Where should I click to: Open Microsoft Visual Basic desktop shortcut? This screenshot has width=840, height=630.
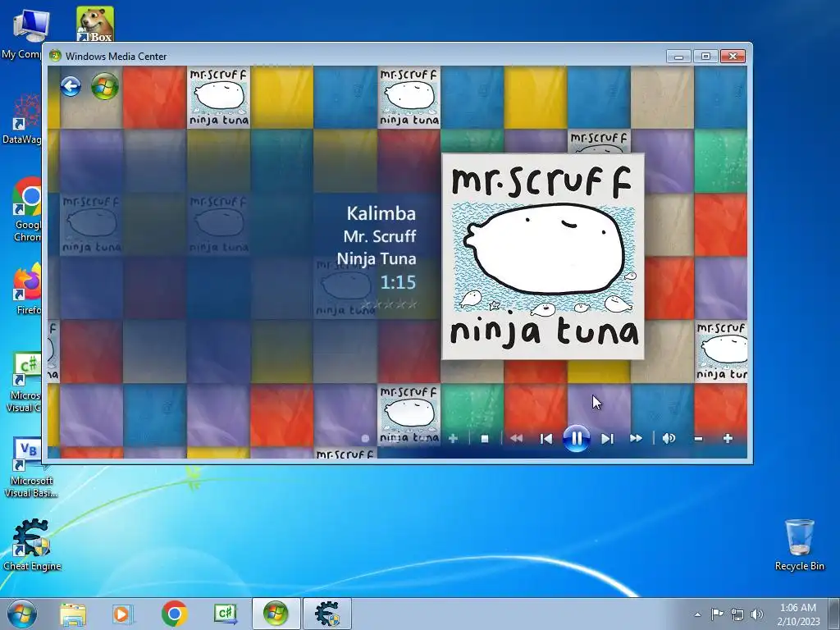pyautogui.click(x=30, y=468)
